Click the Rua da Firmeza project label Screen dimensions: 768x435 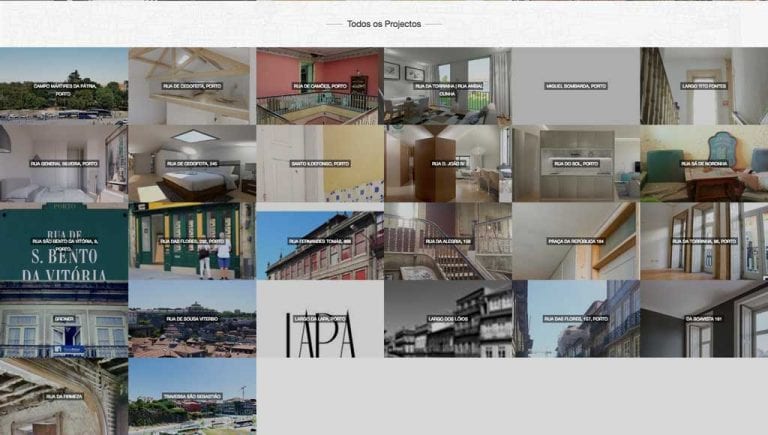pyautogui.click(x=64, y=396)
